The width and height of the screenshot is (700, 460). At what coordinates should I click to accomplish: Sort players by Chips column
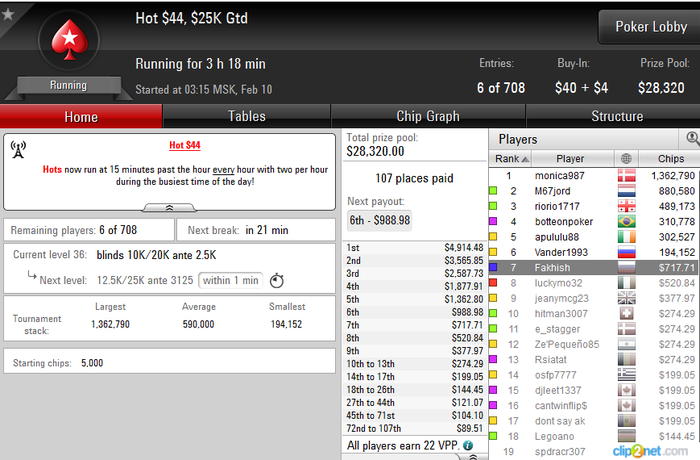point(670,159)
